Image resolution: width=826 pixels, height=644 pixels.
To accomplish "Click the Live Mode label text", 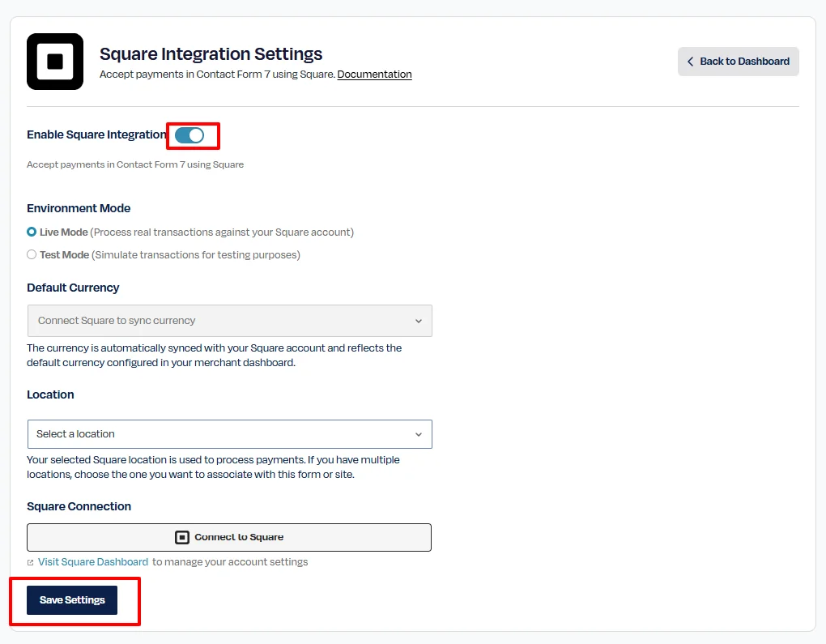I will coord(64,232).
